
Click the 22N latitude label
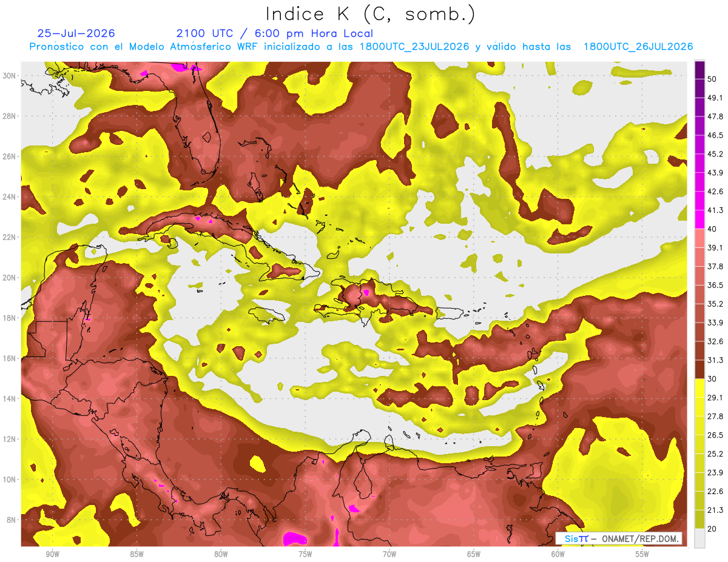(x=10, y=237)
